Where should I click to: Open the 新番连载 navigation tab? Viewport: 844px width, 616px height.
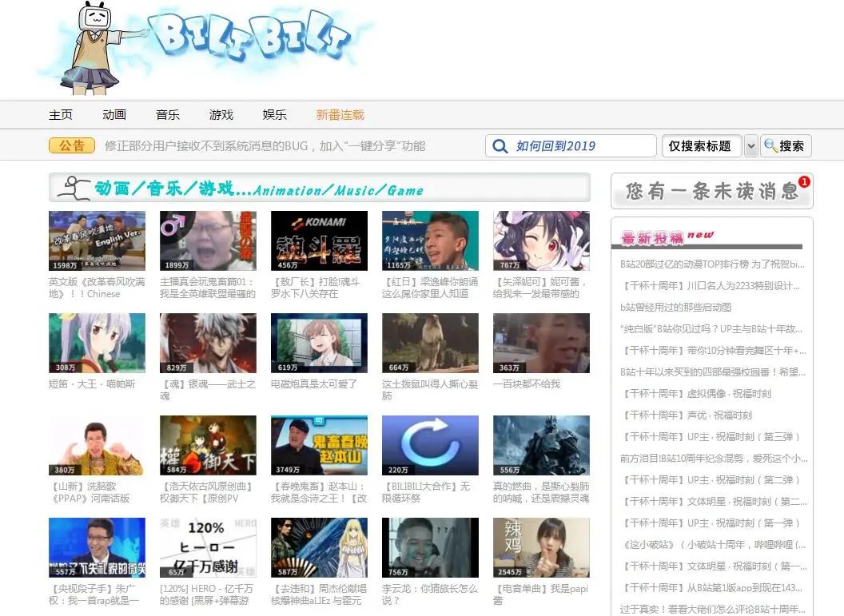click(x=340, y=114)
